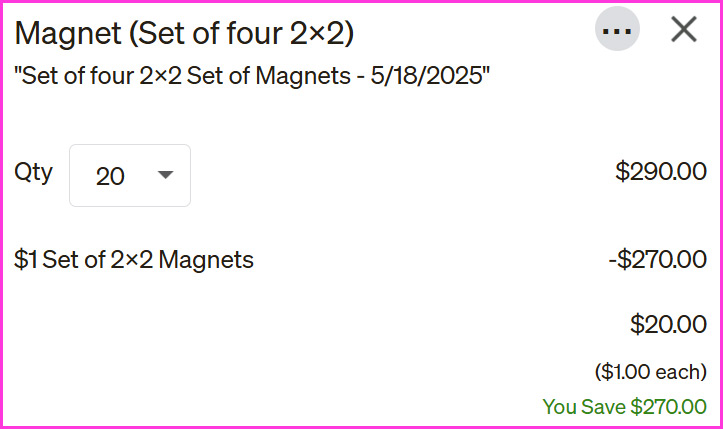Select the Magnet (Set of four 2×2) title

[x=185, y=33]
